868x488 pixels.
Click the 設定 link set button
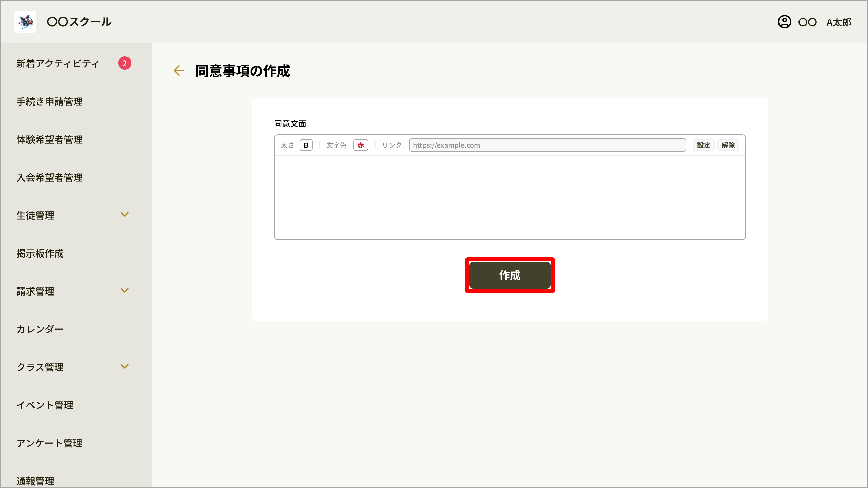point(704,145)
